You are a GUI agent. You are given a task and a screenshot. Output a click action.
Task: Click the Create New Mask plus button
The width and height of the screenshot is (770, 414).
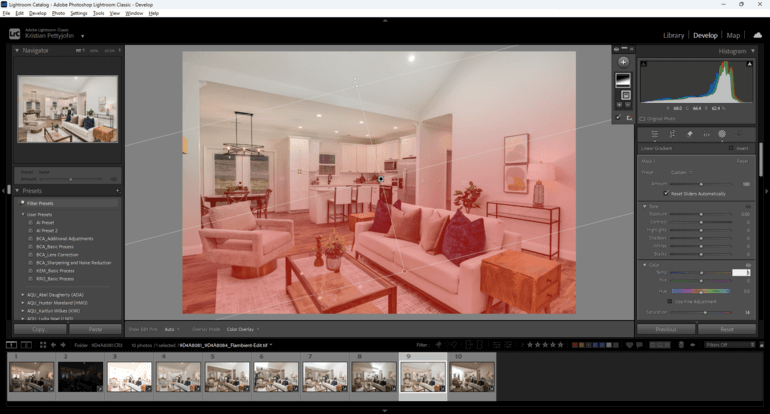[623, 62]
